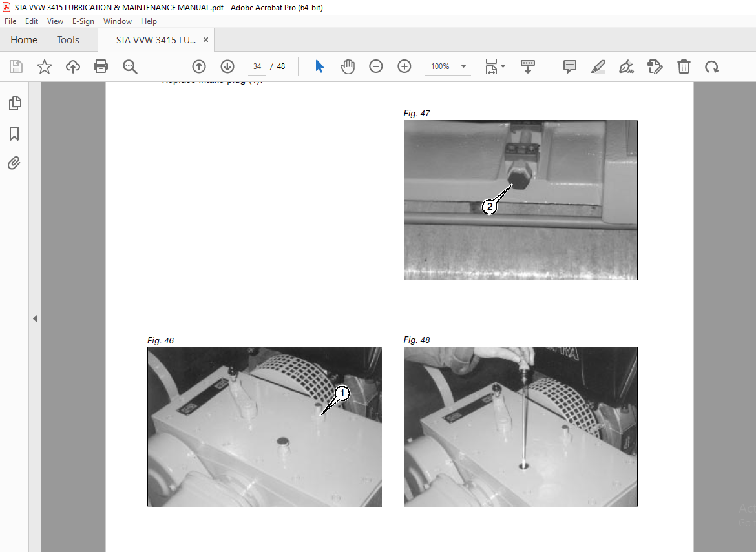
Task: Add file to starred favorites
Action: point(45,66)
